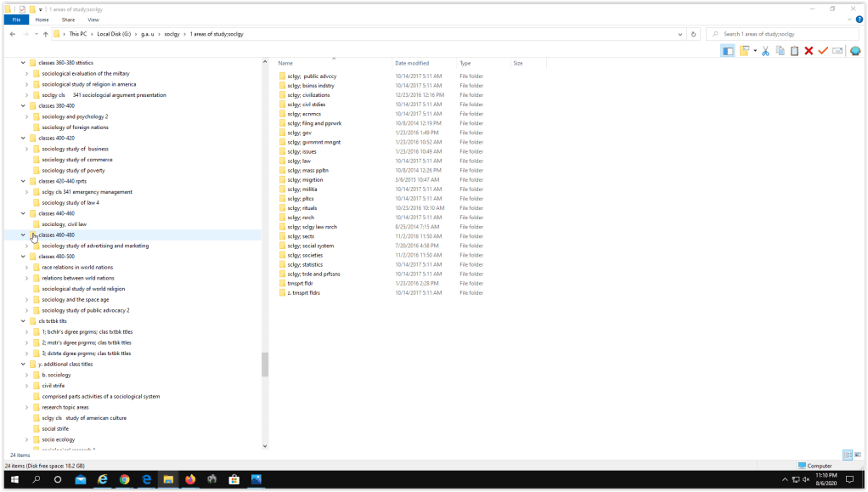Switch to details view in status bar
This screenshot has width=868, height=492.
click(847, 455)
